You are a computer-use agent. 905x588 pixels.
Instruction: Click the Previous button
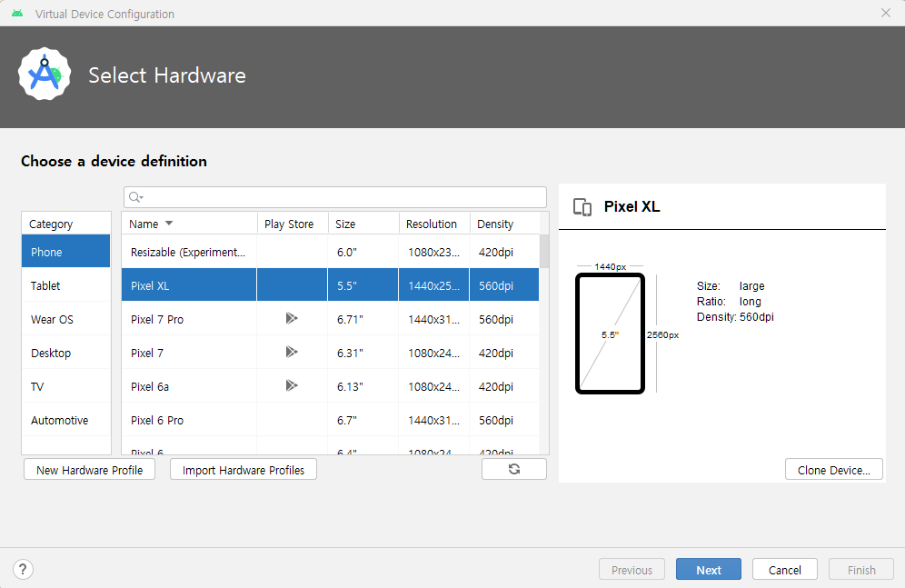[632, 570]
